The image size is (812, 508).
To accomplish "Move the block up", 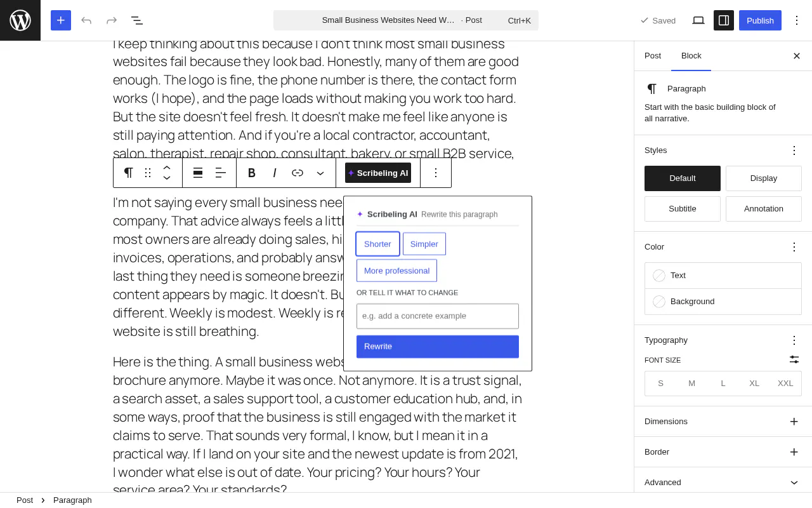I will coord(167,168).
